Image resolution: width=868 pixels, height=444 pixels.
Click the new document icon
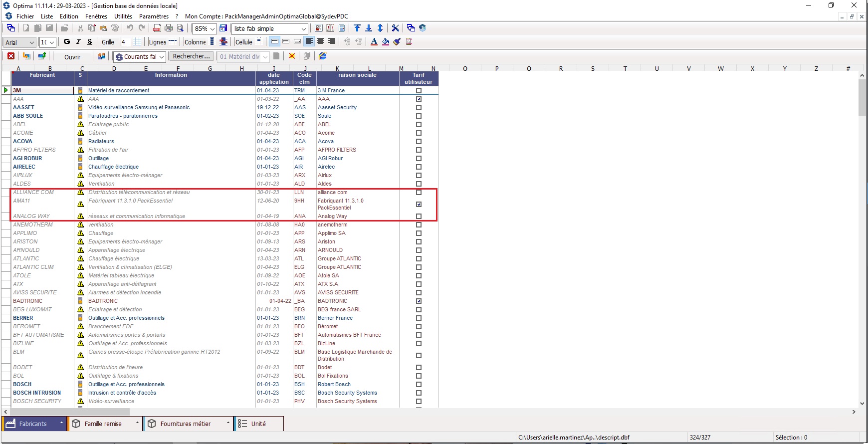click(x=26, y=28)
